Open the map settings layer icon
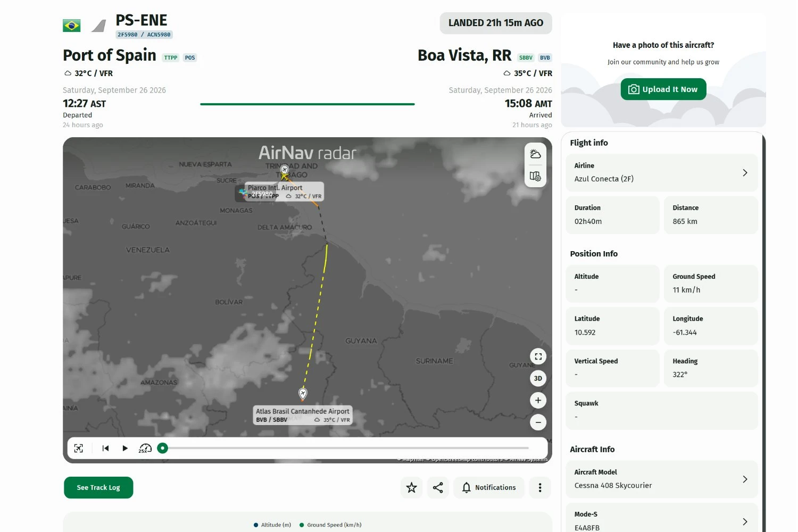798x532 pixels. pyautogui.click(x=535, y=176)
